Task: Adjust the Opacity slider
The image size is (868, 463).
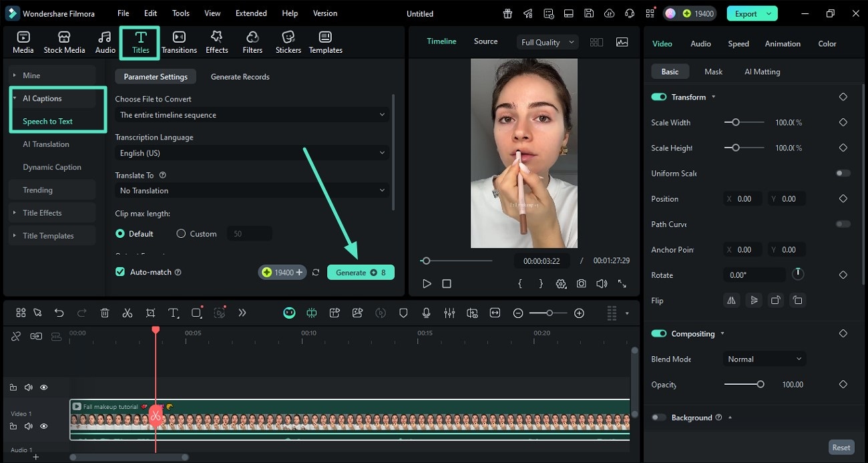Action: tap(760, 384)
